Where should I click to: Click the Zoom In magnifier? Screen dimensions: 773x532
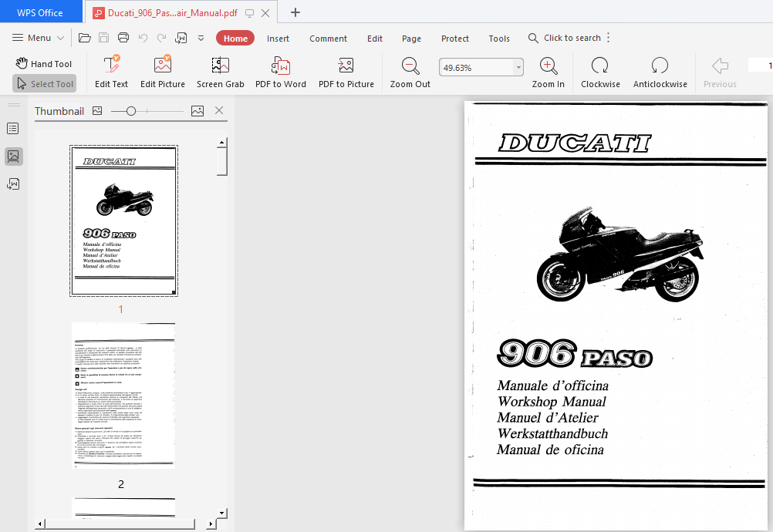click(x=549, y=72)
